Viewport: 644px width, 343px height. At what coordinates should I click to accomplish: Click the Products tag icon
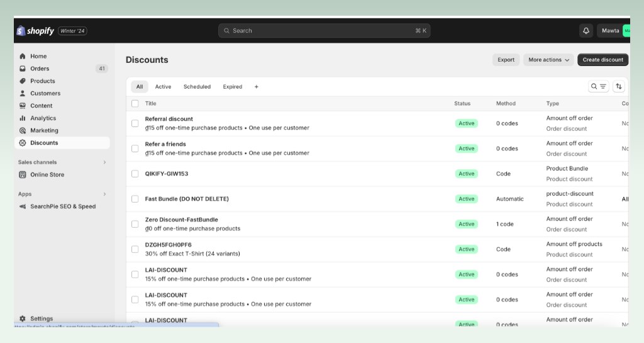(x=23, y=81)
